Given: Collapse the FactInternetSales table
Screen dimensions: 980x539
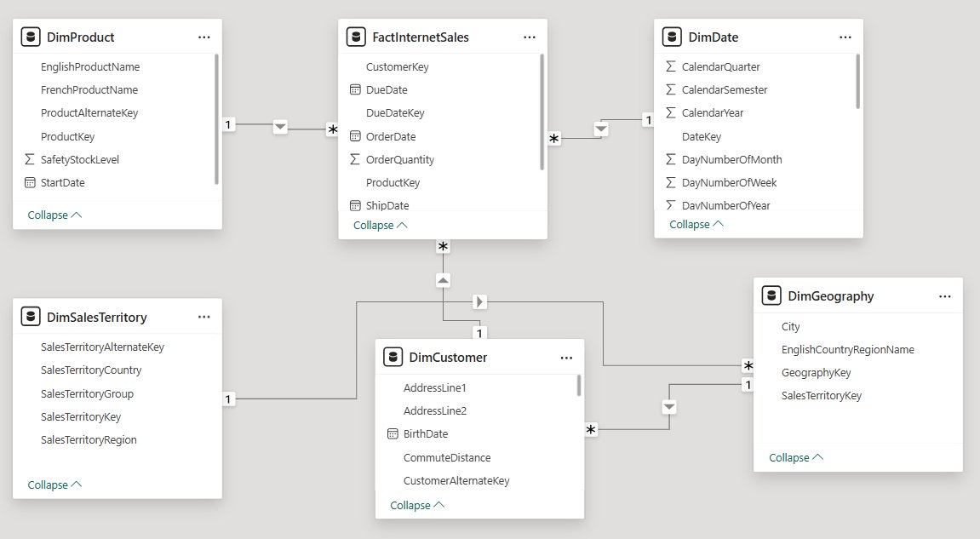Looking at the screenshot, I should click(x=380, y=225).
